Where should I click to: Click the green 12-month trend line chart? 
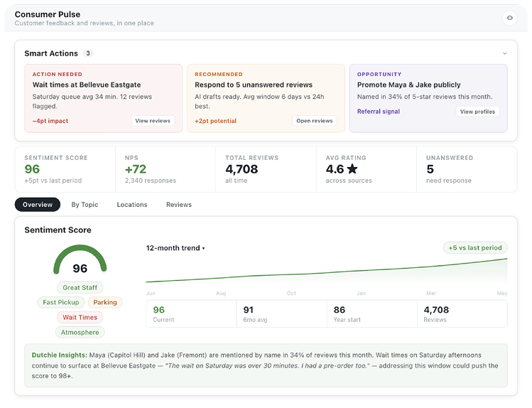point(327,271)
